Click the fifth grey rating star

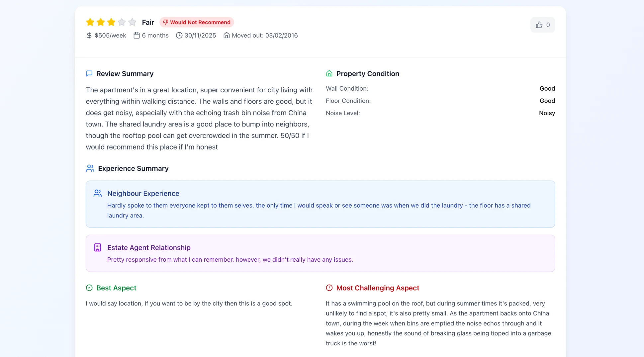132,22
